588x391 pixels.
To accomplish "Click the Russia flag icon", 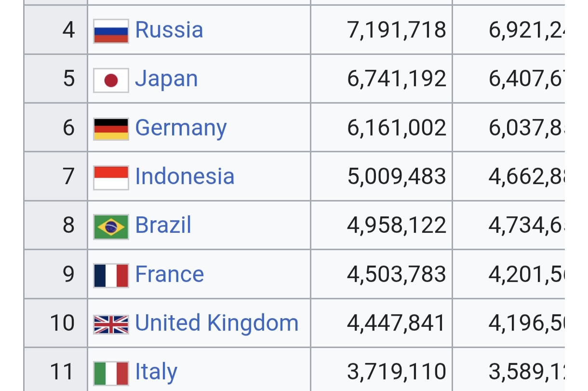I will 111,31.
